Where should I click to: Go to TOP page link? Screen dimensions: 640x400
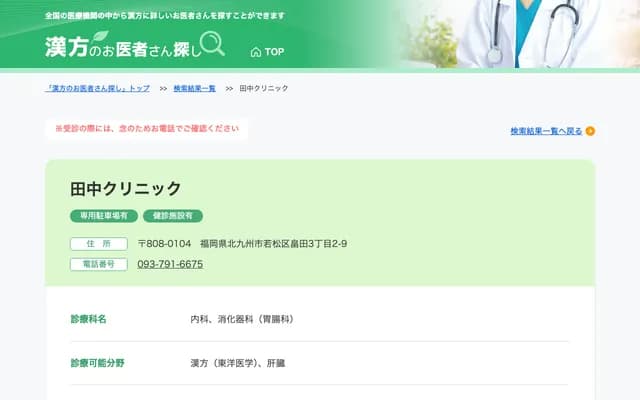click(267, 52)
